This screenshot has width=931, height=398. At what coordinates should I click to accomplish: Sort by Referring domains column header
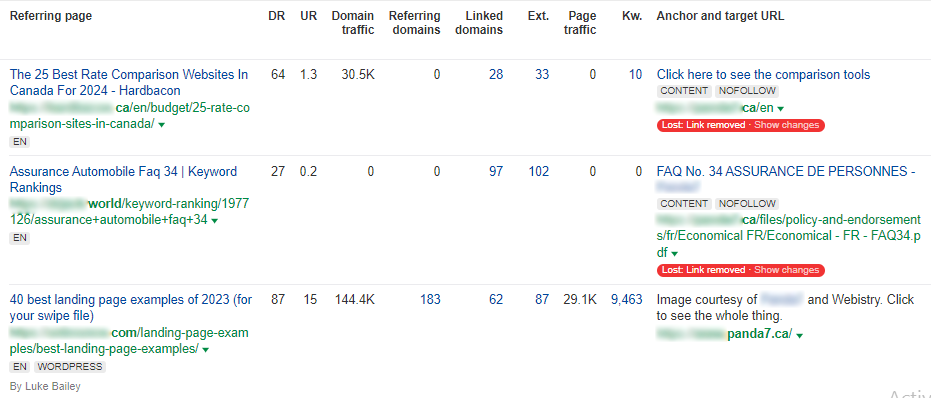(x=414, y=23)
